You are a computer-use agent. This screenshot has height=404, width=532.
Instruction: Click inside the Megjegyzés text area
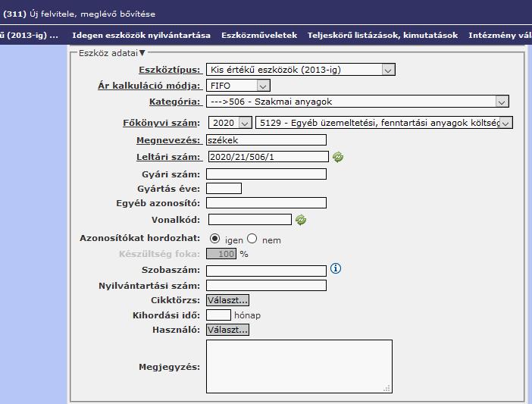(x=299, y=367)
